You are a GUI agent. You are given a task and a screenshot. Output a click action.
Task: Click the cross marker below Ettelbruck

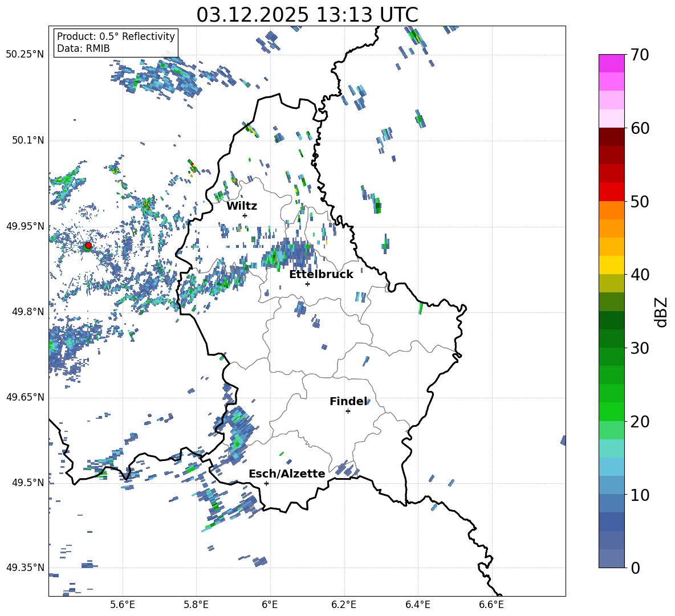click(x=307, y=284)
